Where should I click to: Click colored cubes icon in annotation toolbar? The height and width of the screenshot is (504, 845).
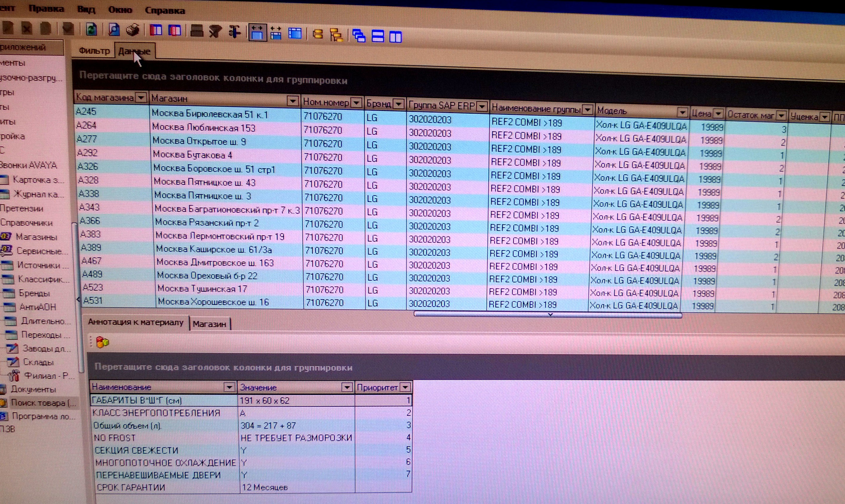click(x=102, y=342)
